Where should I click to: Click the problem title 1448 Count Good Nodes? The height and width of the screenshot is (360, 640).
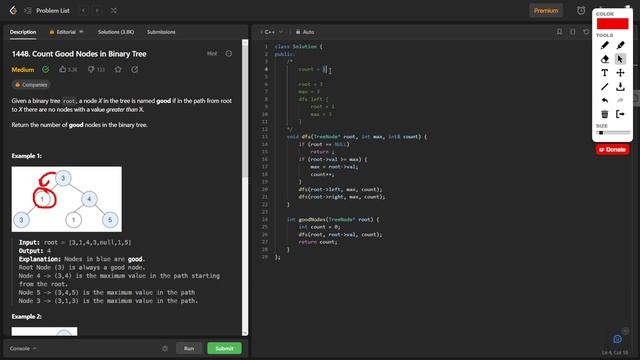(79, 54)
